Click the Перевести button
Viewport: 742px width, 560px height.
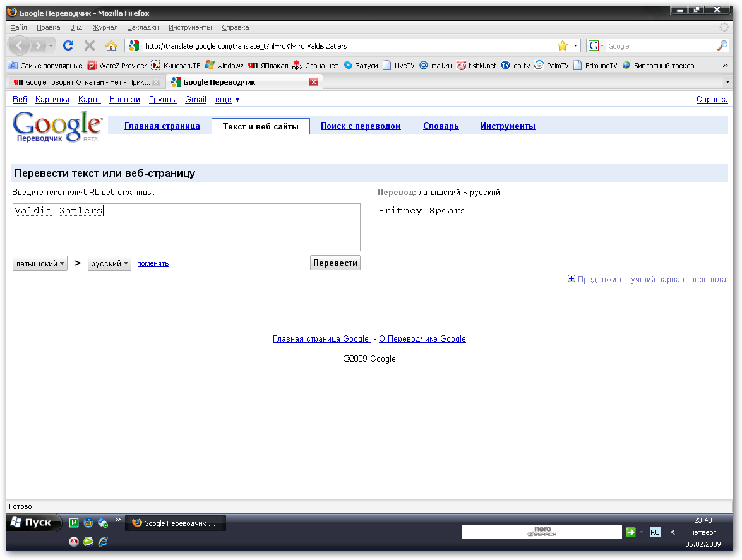(335, 263)
